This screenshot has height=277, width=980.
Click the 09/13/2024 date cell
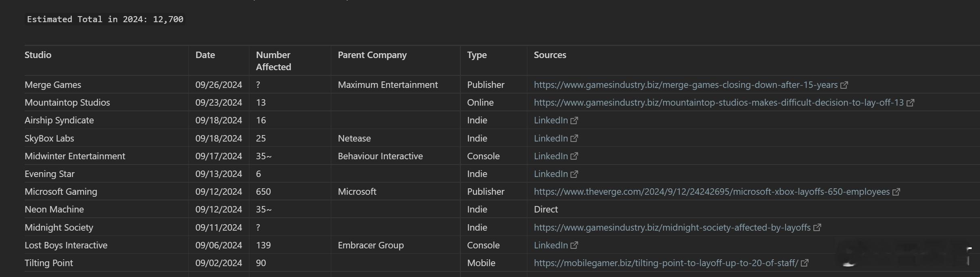(219, 174)
